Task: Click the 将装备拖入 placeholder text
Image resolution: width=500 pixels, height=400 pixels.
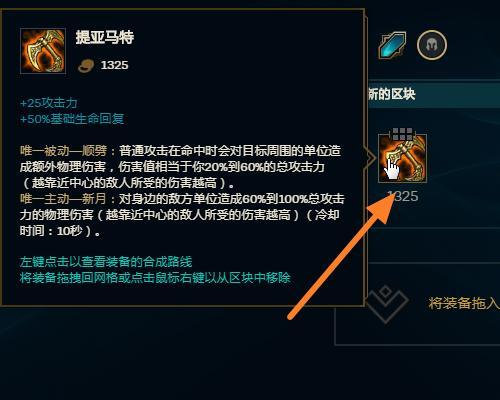Action: [464, 303]
